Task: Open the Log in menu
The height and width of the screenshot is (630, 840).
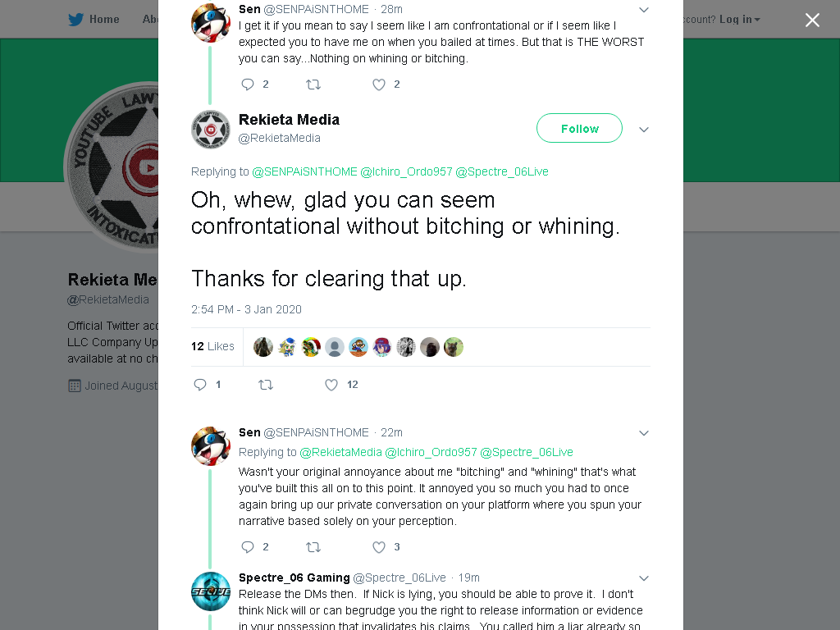Action: (x=739, y=20)
